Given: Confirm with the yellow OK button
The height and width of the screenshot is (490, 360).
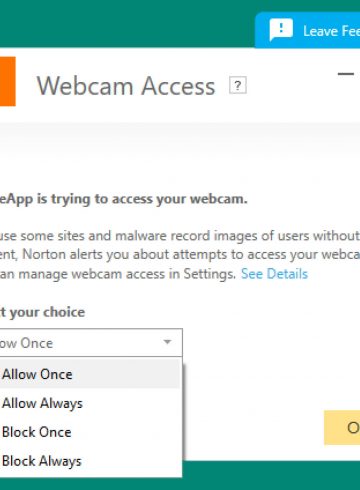Looking at the screenshot, I should (x=342, y=427).
